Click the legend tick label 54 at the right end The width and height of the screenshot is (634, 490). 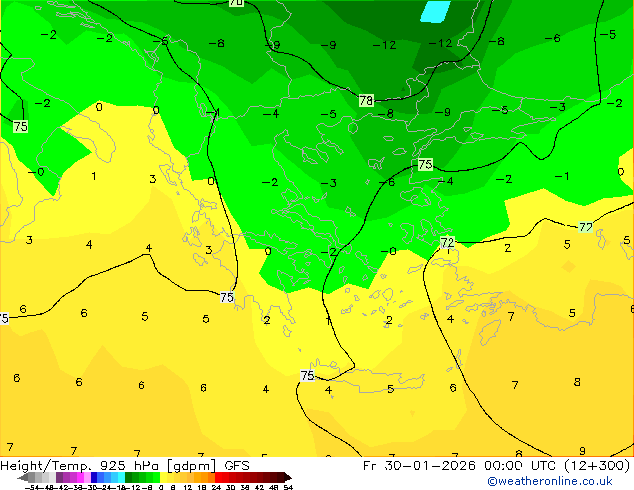pyautogui.click(x=288, y=487)
